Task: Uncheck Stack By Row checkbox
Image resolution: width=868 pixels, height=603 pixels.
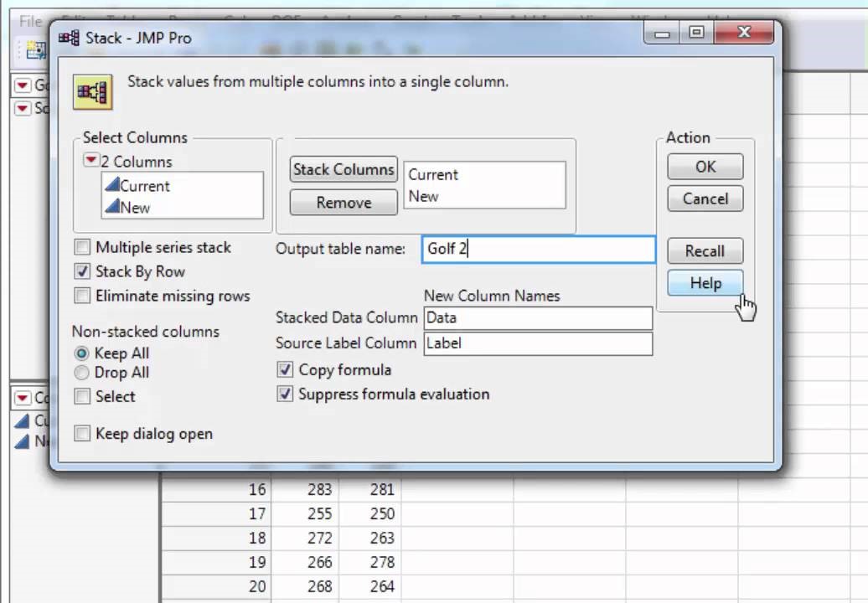Action: pos(82,271)
